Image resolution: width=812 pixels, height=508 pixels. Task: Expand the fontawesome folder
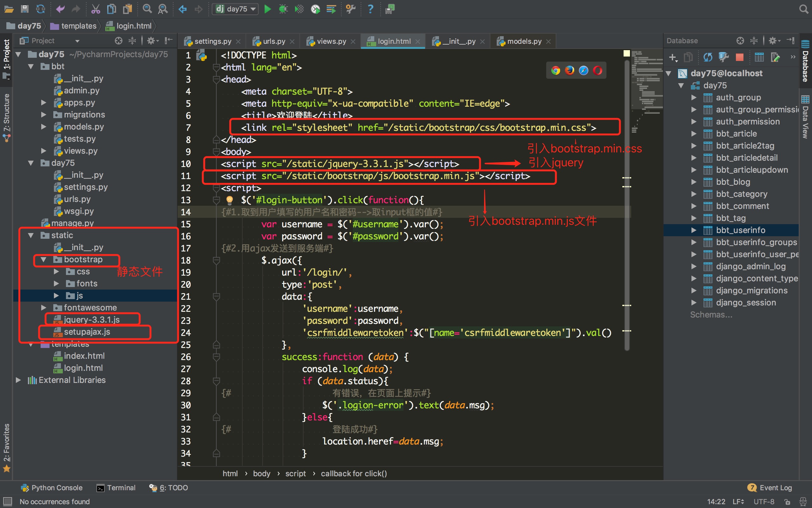[44, 307]
